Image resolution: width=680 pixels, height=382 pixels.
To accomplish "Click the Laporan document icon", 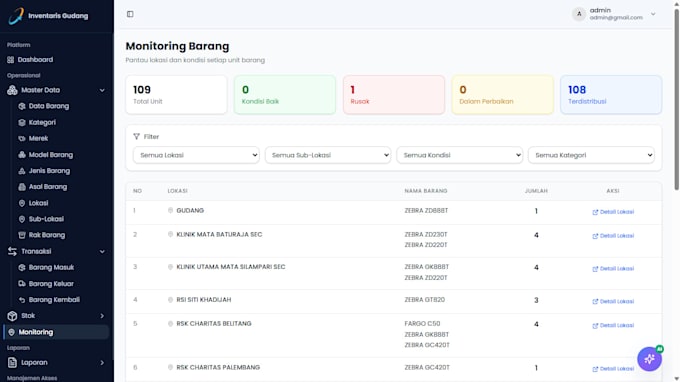I will 12,362.
